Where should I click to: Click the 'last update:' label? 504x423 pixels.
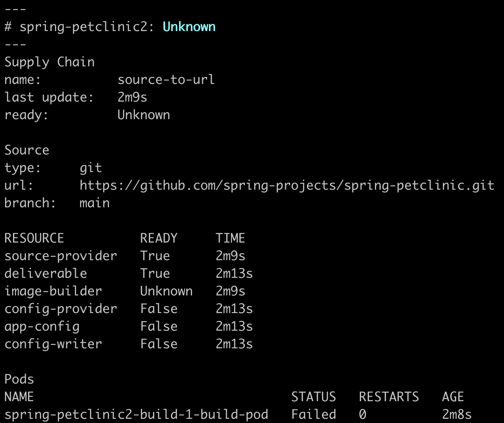coord(49,97)
